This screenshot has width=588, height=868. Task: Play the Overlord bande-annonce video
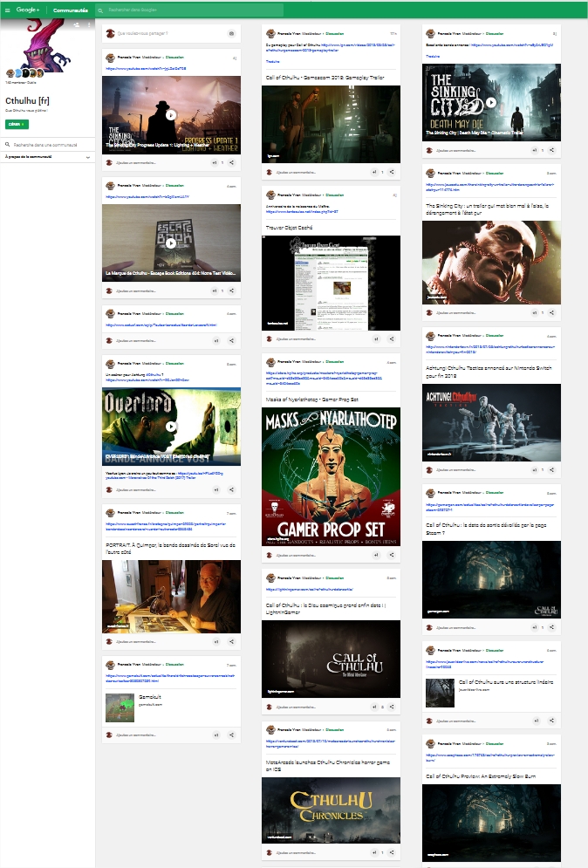pyautogui.click(x=171, y=427)
